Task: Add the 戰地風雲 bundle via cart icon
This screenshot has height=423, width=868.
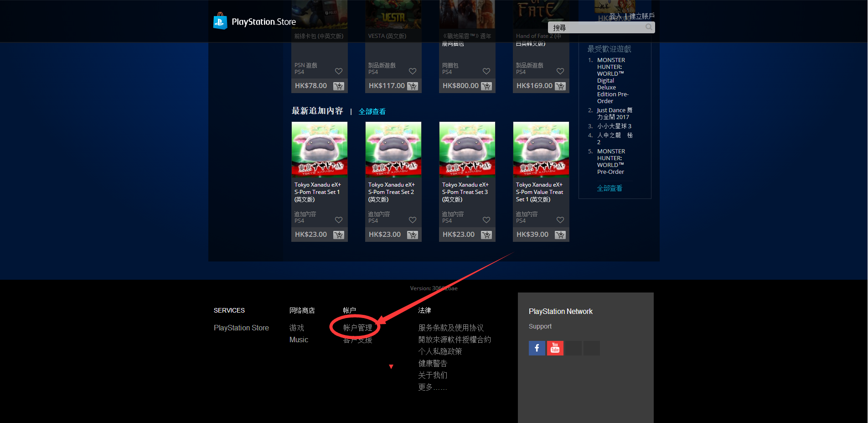Action: tap(486, 85)
